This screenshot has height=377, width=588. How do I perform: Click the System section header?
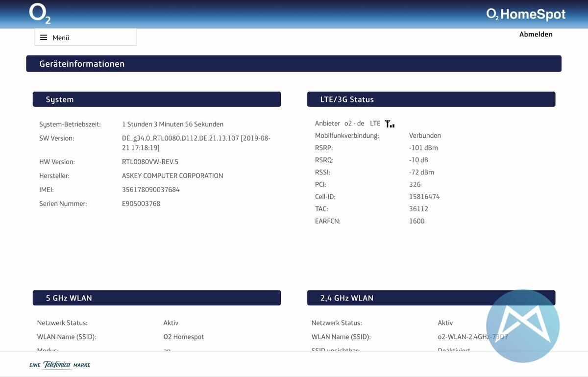tap(156, 99)
